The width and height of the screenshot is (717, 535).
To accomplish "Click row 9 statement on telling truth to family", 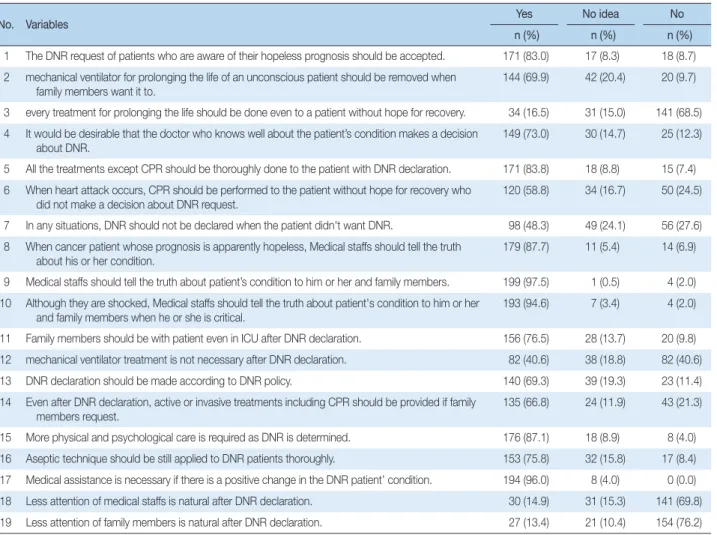I will (x=237, y=282).
